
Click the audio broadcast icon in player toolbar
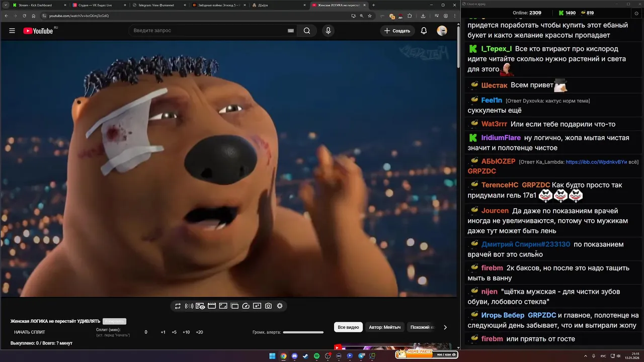(x=189, y=306)
